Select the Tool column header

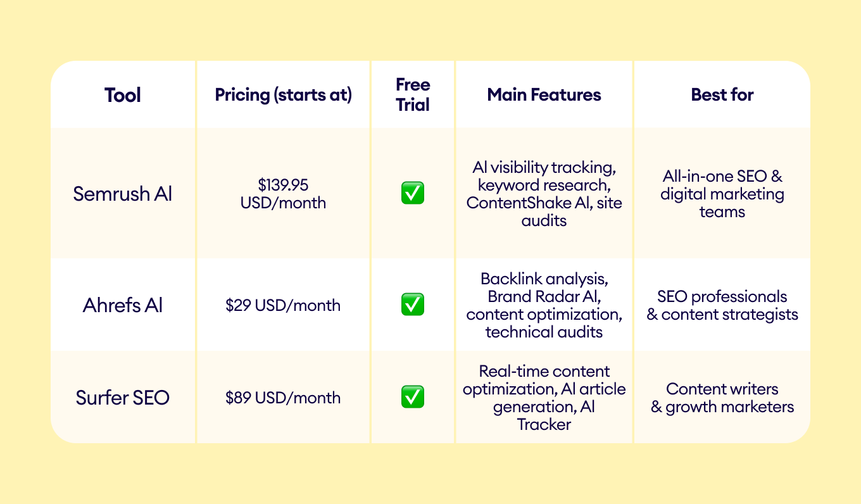point(123,95)
